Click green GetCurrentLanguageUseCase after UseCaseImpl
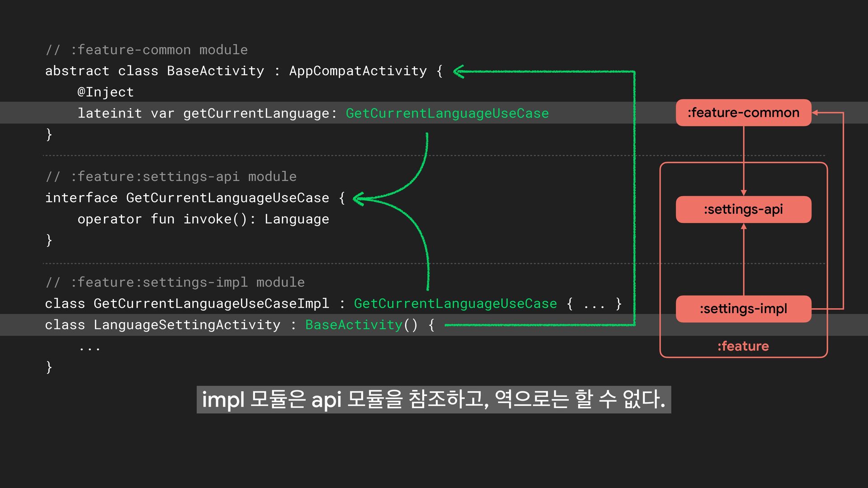Screen dimensions: 868x488 [455, 304]
